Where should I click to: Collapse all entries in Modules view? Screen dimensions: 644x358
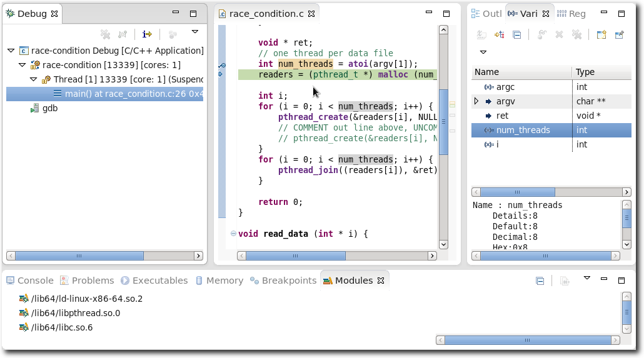coord(540,281)
